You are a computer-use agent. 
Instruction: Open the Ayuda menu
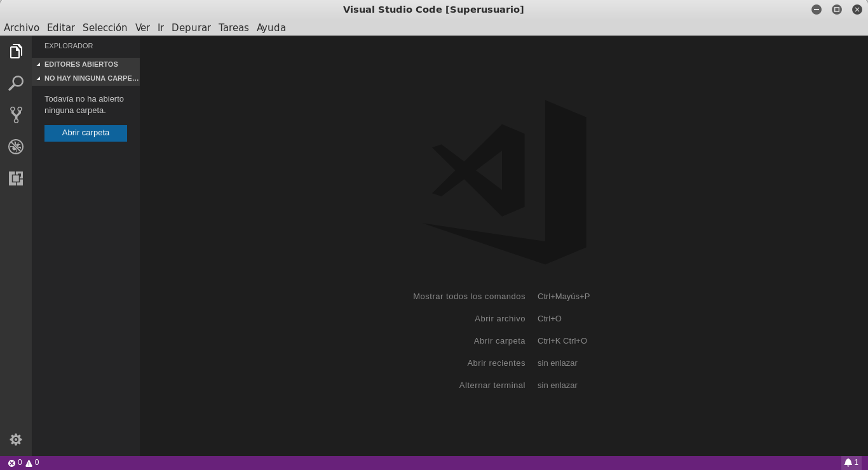click(271, 28)
